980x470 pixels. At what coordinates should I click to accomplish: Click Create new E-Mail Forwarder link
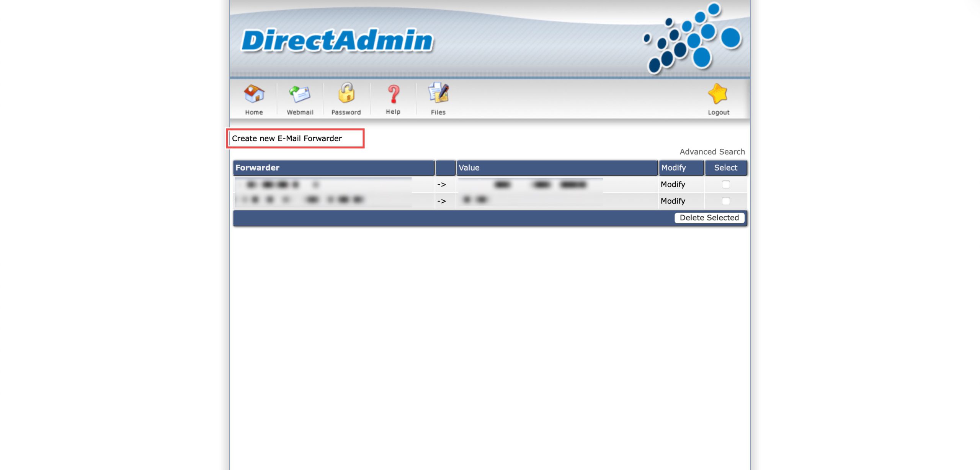(x=287, y=138)
